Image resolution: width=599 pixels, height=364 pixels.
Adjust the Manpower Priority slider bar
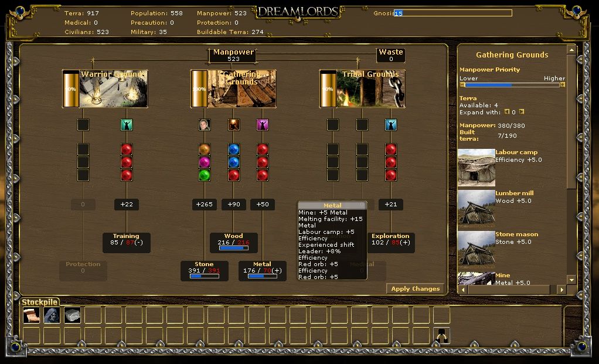click(x=512, y=85)
